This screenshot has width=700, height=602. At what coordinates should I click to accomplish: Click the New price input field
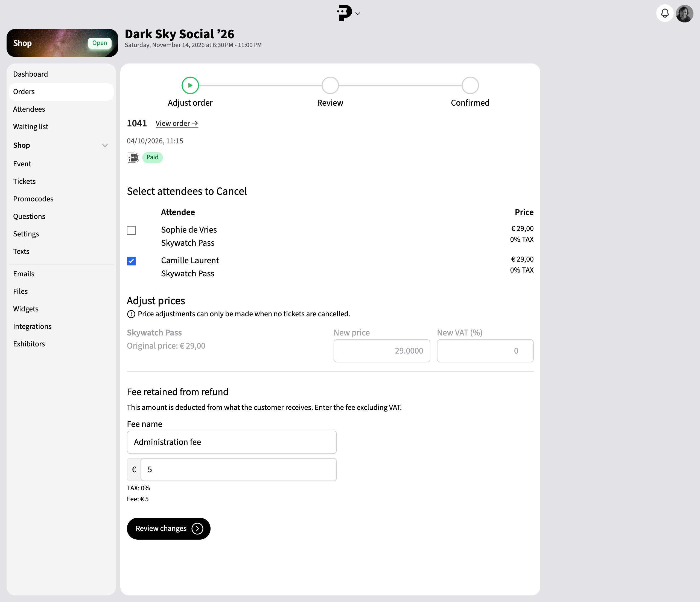point(382,351)
